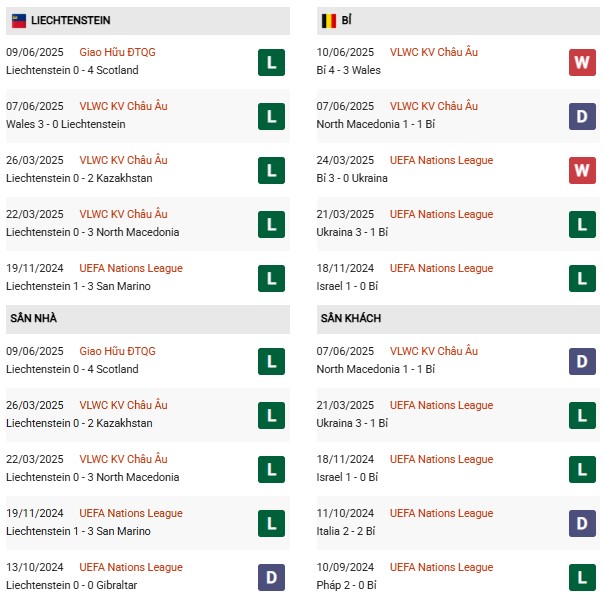Image resolution: width=604 pixels, height=600 pixels.
Task: Click the W badge for Bí 4 - 3 Wales
Action: pyautogui.click(x=582, y=62)
